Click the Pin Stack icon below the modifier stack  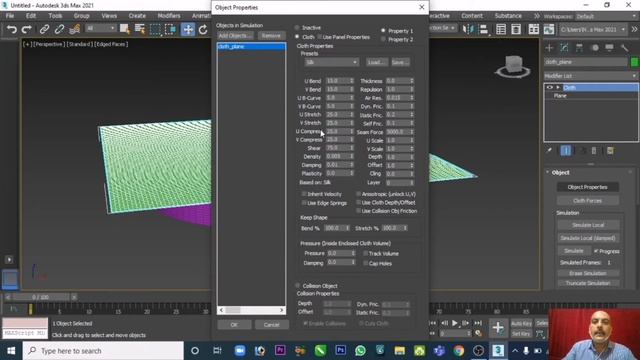pyautogui.click(x=549, y=151)
